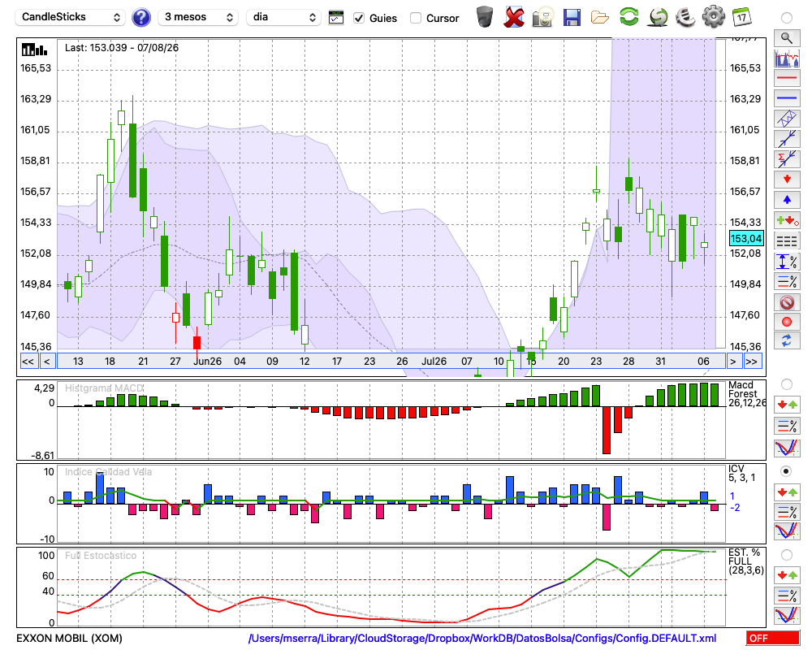Click the red prohibition sign icon
812x650 pixels.
787,301
